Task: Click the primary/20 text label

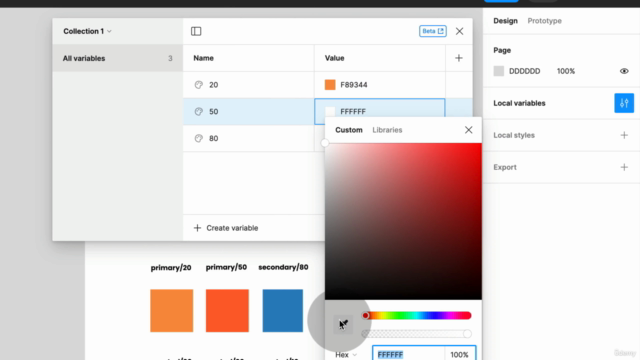Action: [x=171, y=268]
